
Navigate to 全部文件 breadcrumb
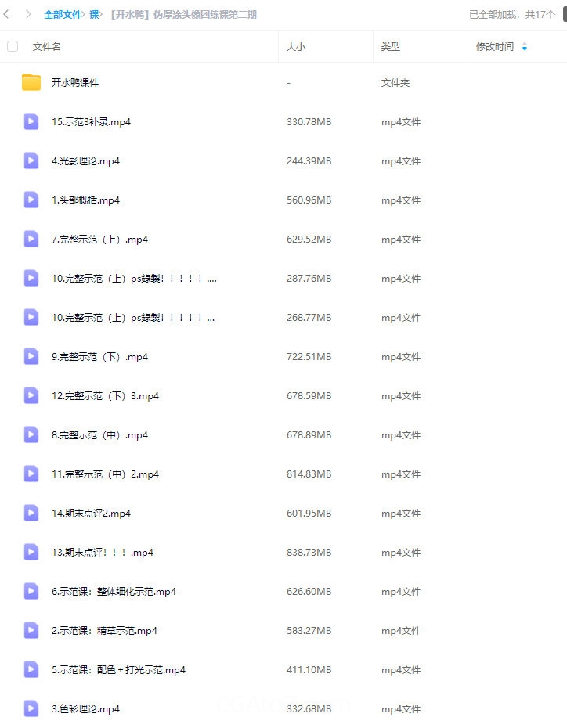coord(63,14)
